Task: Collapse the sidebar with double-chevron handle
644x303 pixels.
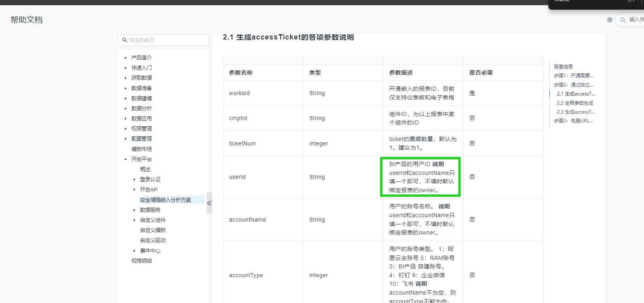Action: 209,203
